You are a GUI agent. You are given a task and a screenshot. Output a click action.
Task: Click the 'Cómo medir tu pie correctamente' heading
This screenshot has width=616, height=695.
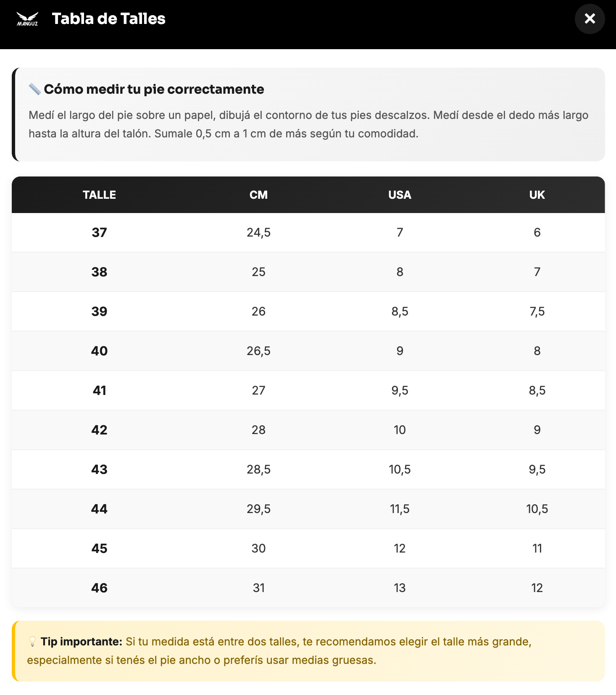pos(154,89)
